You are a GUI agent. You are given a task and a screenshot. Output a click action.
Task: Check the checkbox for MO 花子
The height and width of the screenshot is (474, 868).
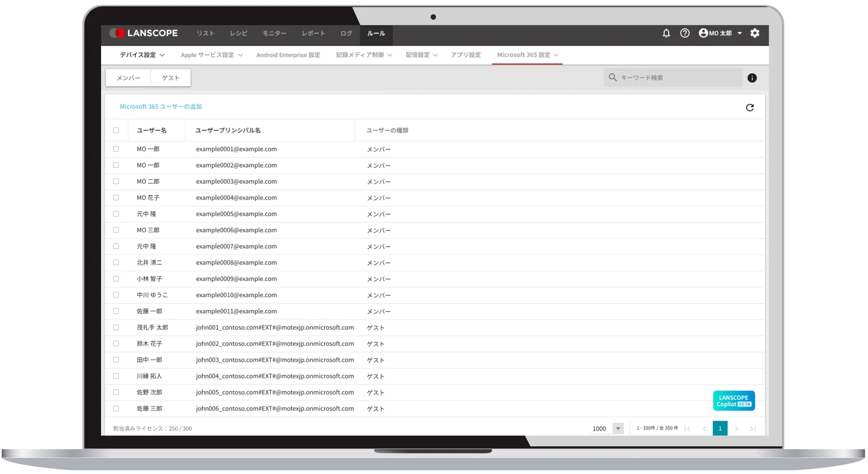116,197
